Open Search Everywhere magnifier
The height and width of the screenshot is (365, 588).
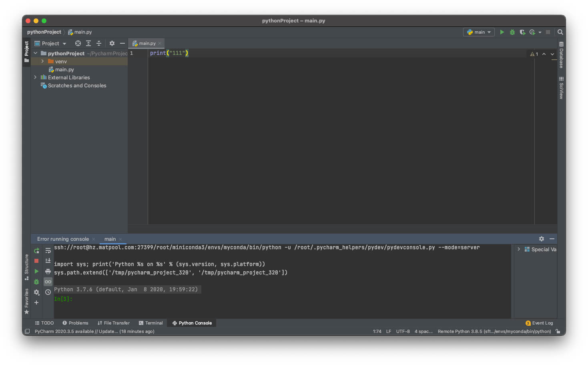[x=560, y=32]
